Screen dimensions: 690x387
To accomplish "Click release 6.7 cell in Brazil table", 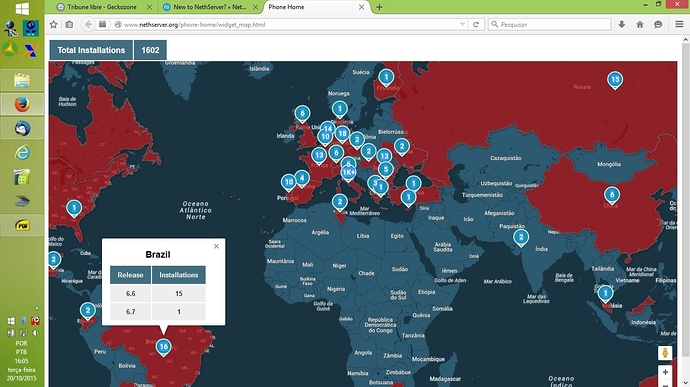I will click(130, 311).
